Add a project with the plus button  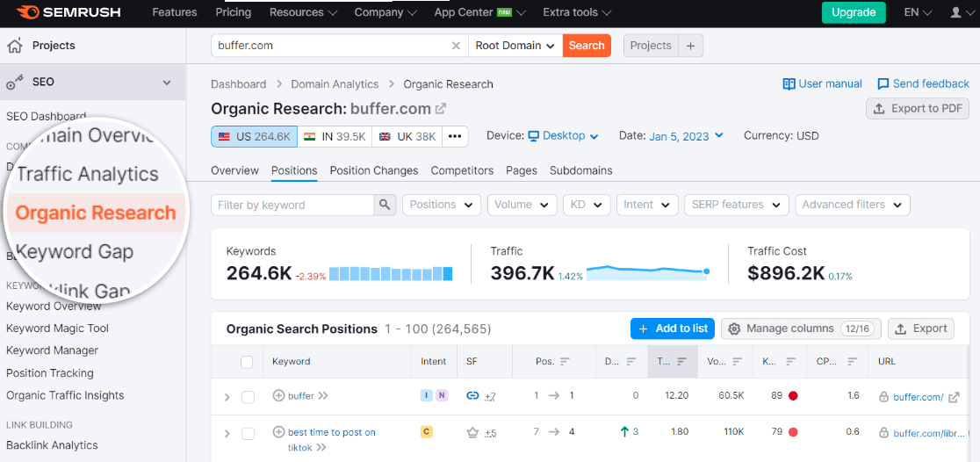click(x=690, y=46)
